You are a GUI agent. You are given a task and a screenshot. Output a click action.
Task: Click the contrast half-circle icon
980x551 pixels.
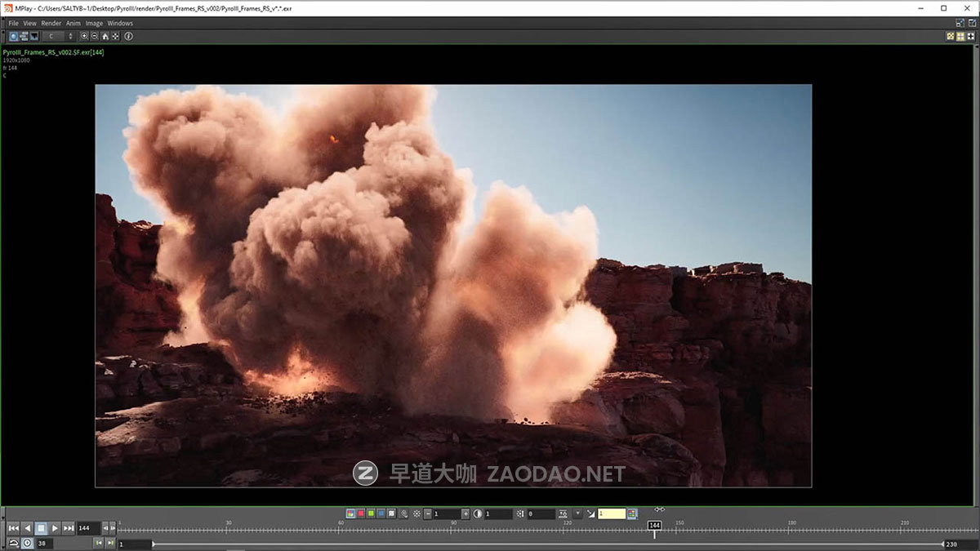(478, 513)
